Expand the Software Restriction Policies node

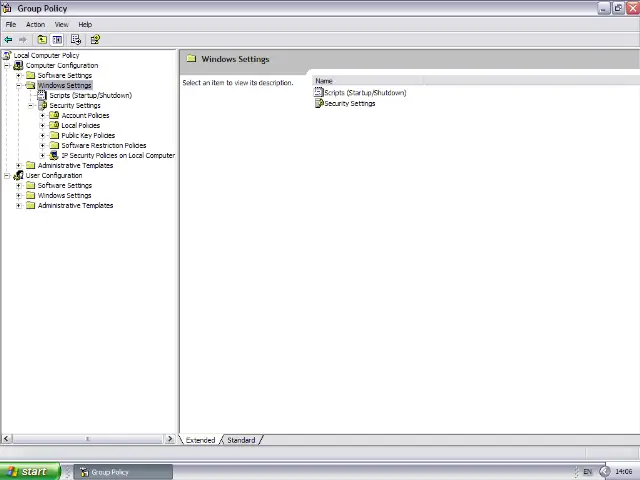42,145
